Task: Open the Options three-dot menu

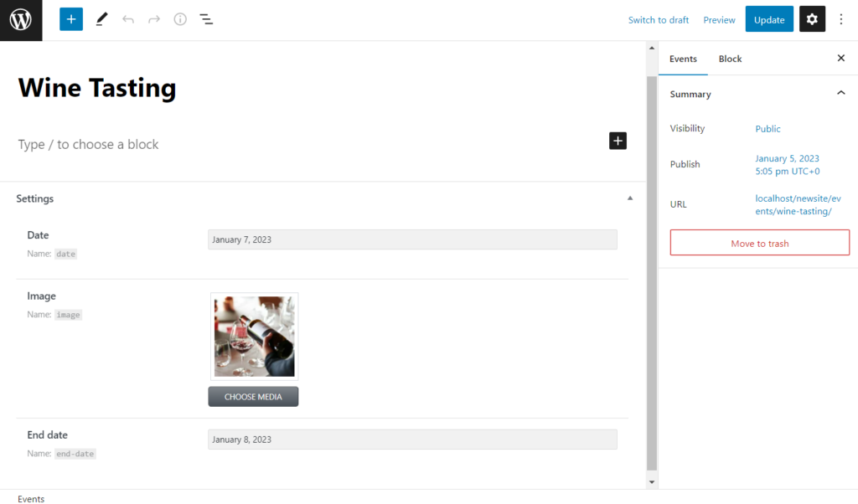Action: coord(841,20)
